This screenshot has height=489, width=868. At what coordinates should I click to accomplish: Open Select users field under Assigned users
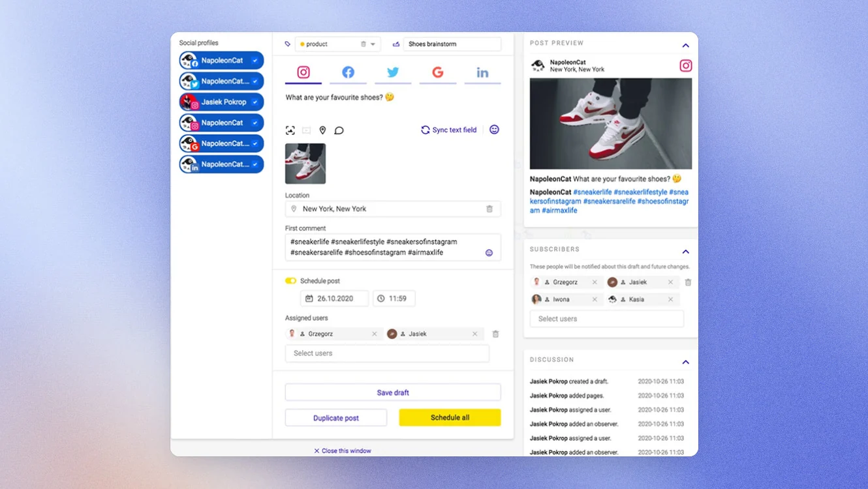[x=387, y=353]
